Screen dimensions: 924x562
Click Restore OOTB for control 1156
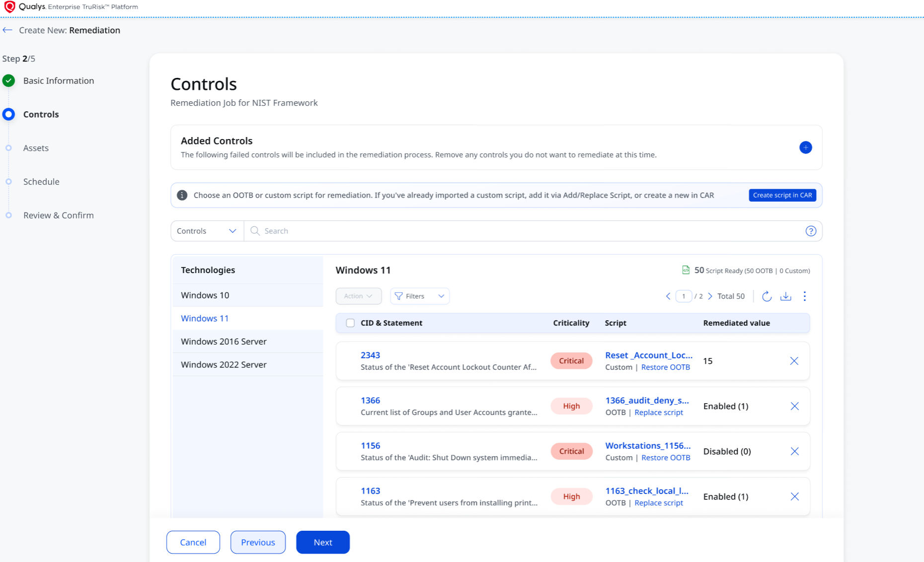pyautogui.click(x=666, y=458)
